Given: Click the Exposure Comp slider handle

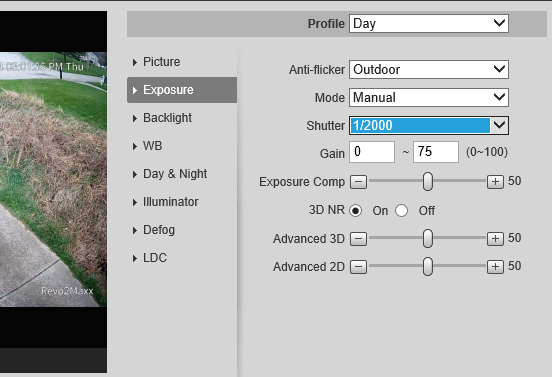Looking at the screenshot, I should click(428, 182).
